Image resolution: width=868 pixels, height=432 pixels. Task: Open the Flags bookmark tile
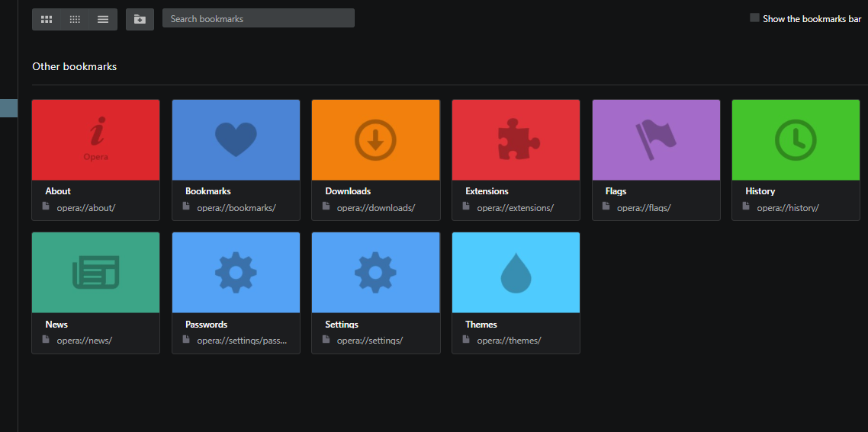tap(656, 140)
